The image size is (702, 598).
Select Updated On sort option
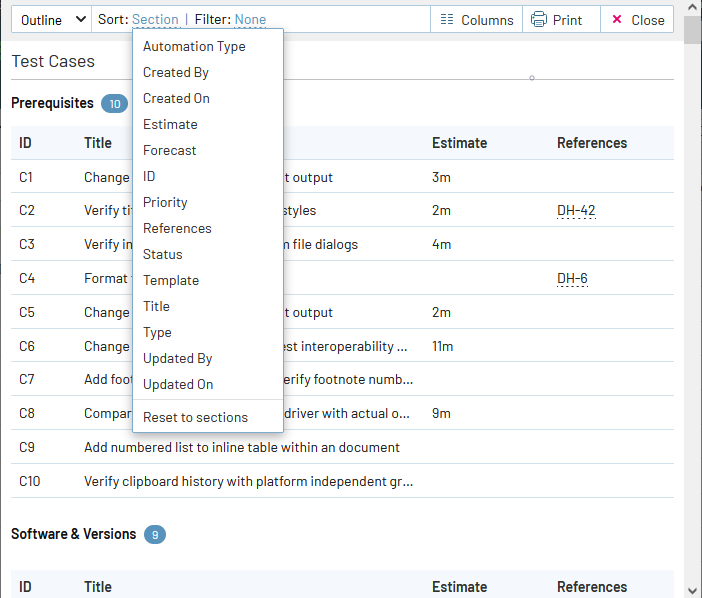(x=178, y=384)
